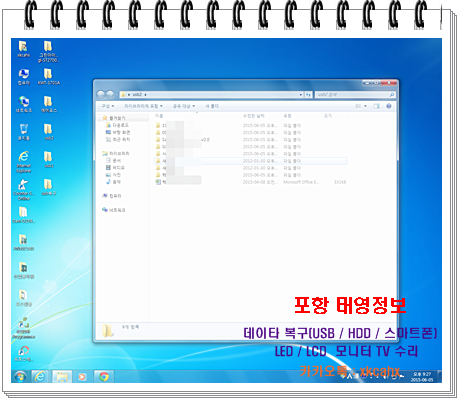Open the address bar history dropdown arrow
The image size is (459, 400).
click(301, 95)
